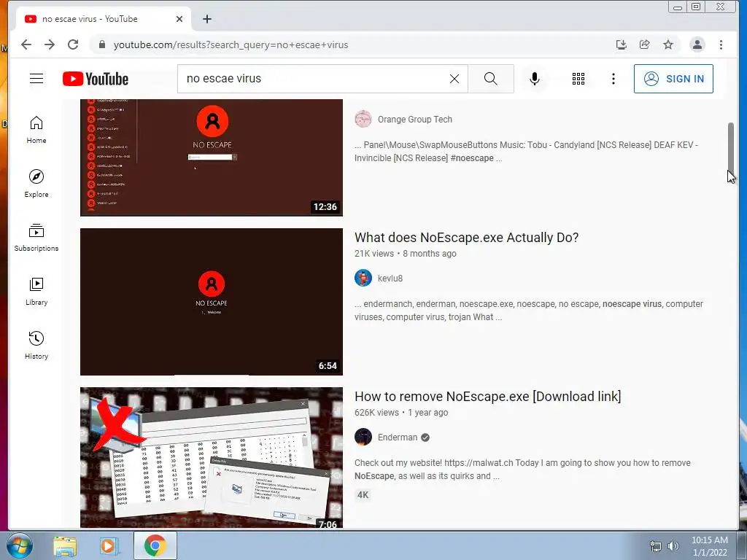The image size is (747, 560).
Task: Click '21K views • 8 months ago' text
Action: click(x=406, y=254)
